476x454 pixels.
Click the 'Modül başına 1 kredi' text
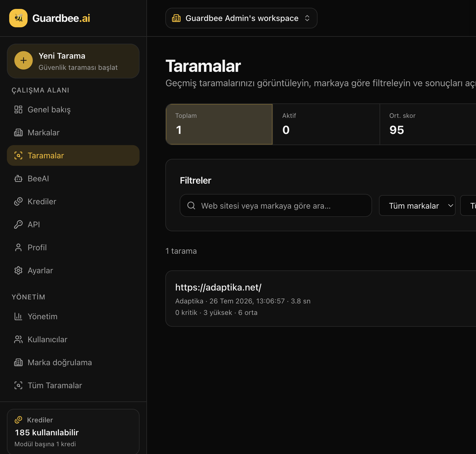click(45, 444)
